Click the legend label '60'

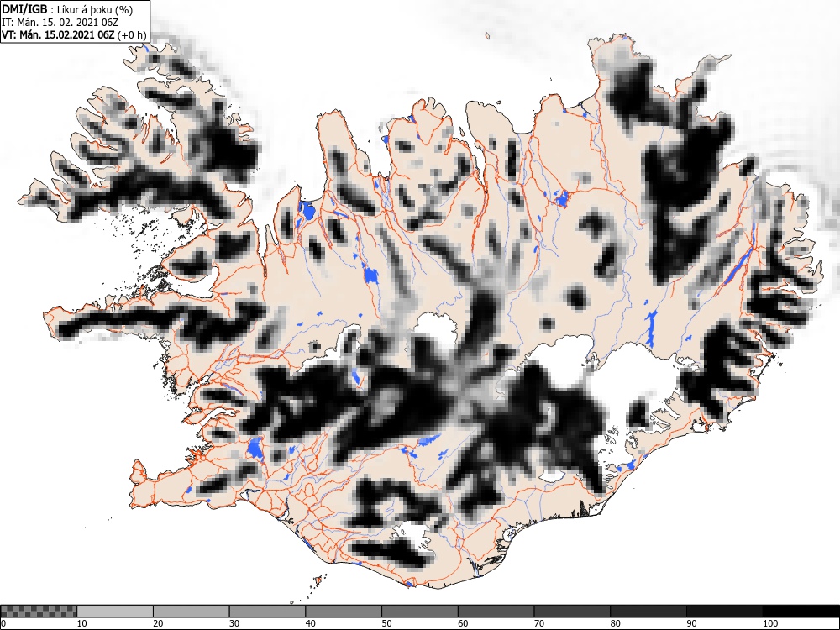[462, 623]
